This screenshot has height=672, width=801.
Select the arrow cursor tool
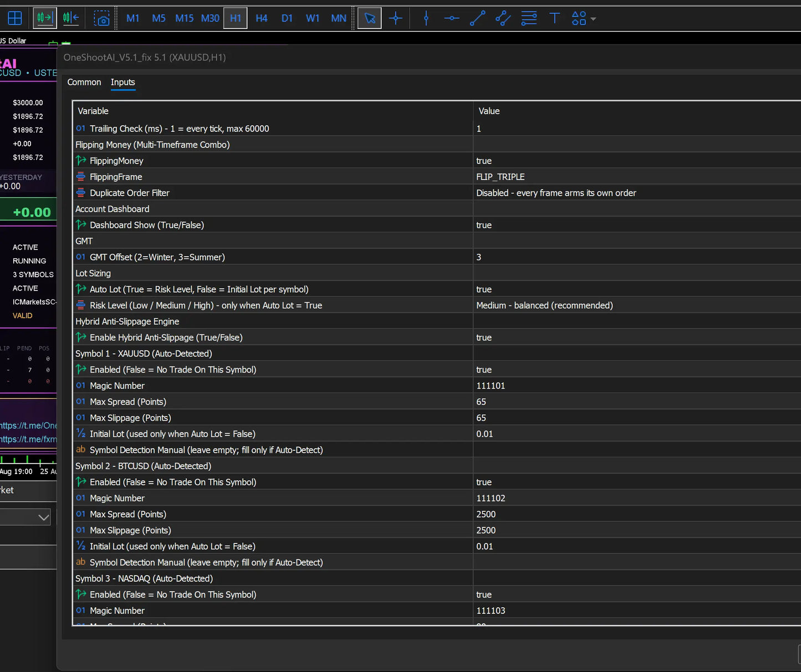pos(370,18)
